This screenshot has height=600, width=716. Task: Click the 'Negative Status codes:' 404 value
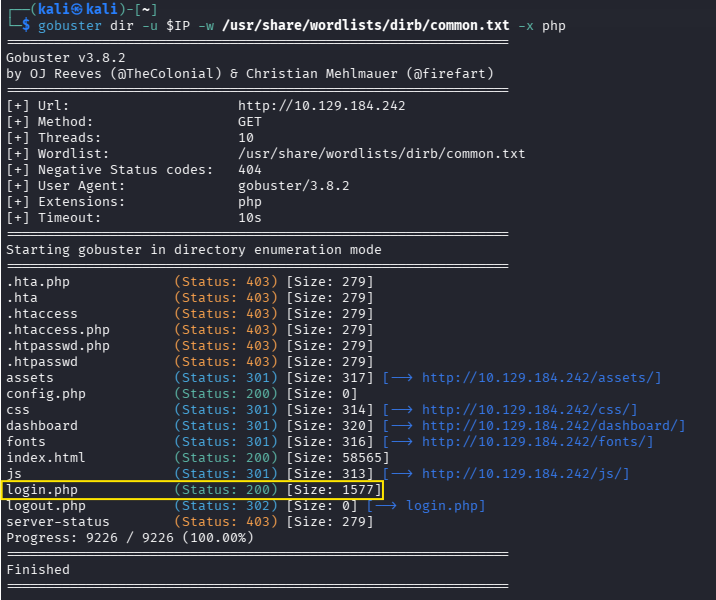(x=250, y=170)
